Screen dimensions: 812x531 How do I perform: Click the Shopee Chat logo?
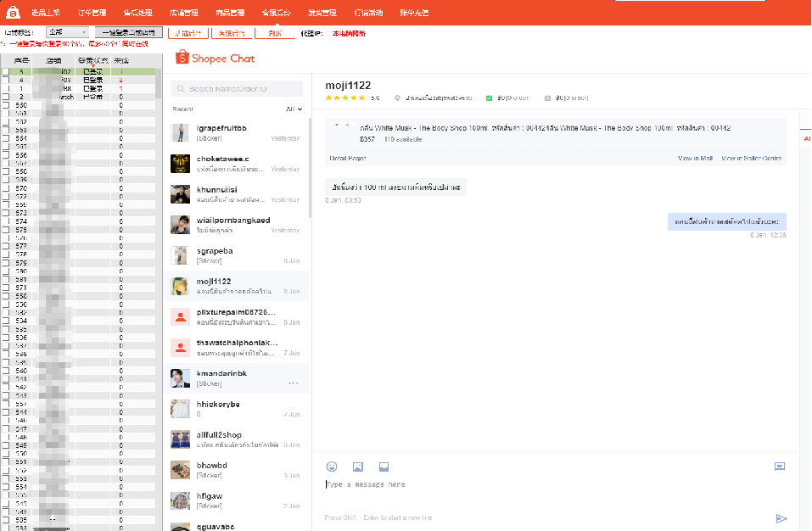click(215, 59)
